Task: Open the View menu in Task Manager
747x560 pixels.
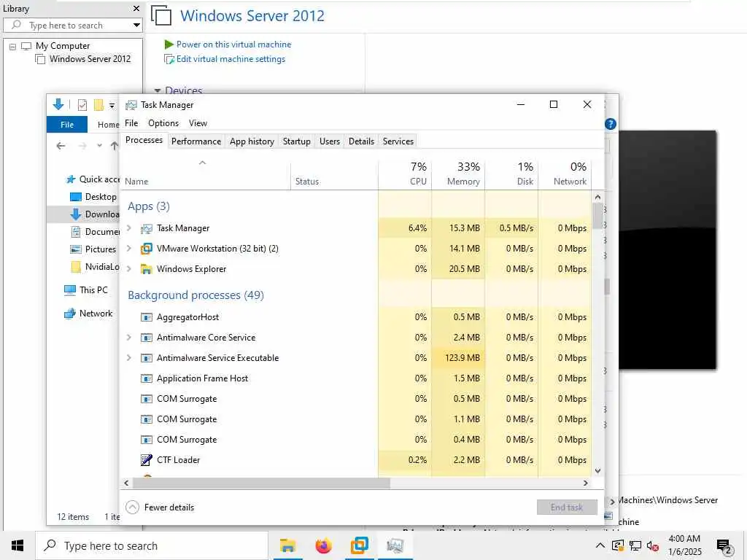Action: click(198, 123)
